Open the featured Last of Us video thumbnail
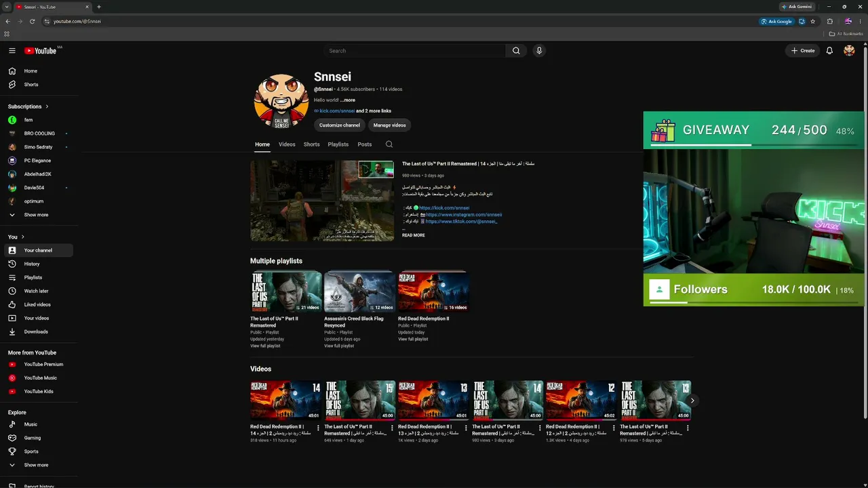Viewport: 868px width, 488px height. point(322,201)
